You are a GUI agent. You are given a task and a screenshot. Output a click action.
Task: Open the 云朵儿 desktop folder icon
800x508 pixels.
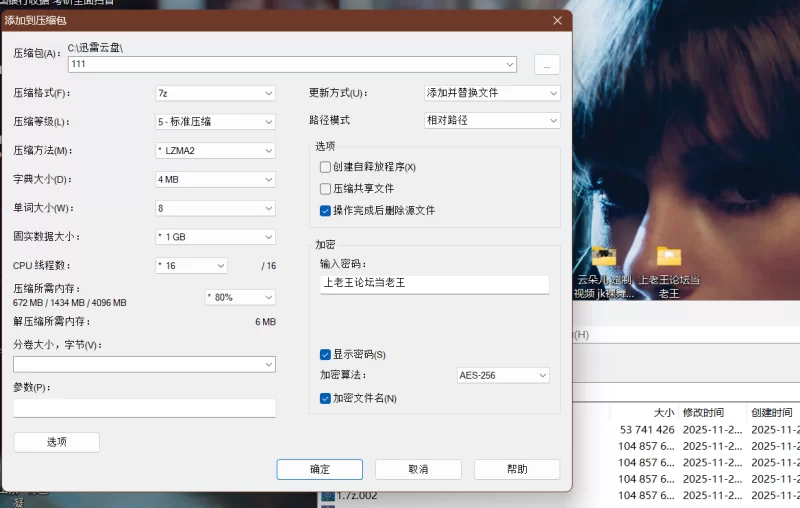604,257
